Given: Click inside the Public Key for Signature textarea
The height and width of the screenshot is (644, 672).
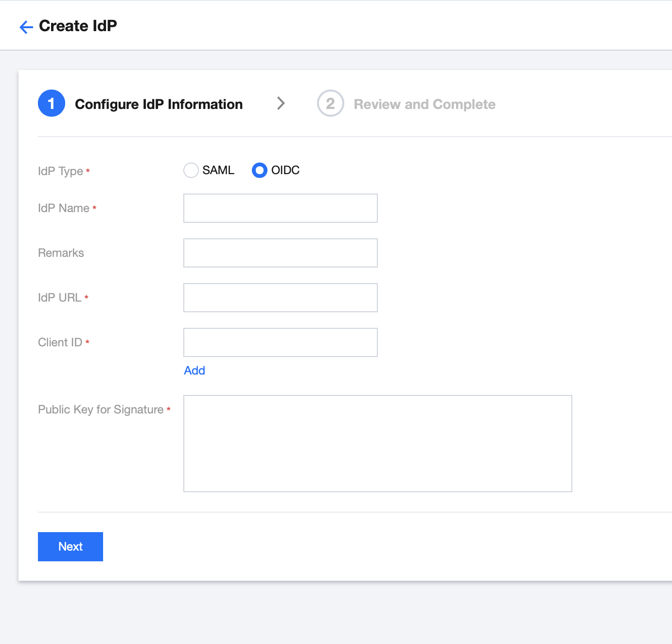Looking at the screenshot, I should 378,444.
